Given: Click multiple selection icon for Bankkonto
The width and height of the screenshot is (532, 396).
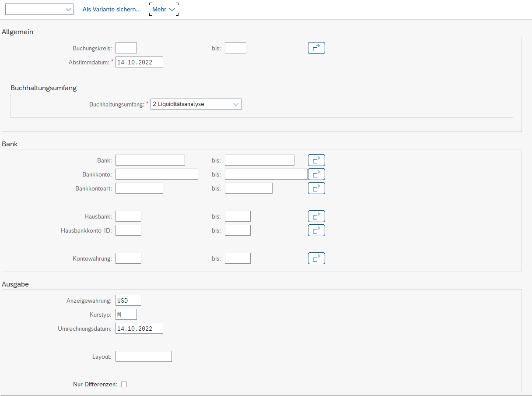Looking at the screenshot, I should coord(316,174).
